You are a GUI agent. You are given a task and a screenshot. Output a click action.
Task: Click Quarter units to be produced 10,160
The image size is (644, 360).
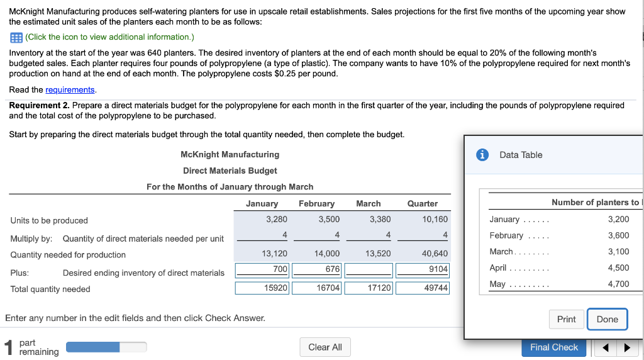tap(435, 220)
